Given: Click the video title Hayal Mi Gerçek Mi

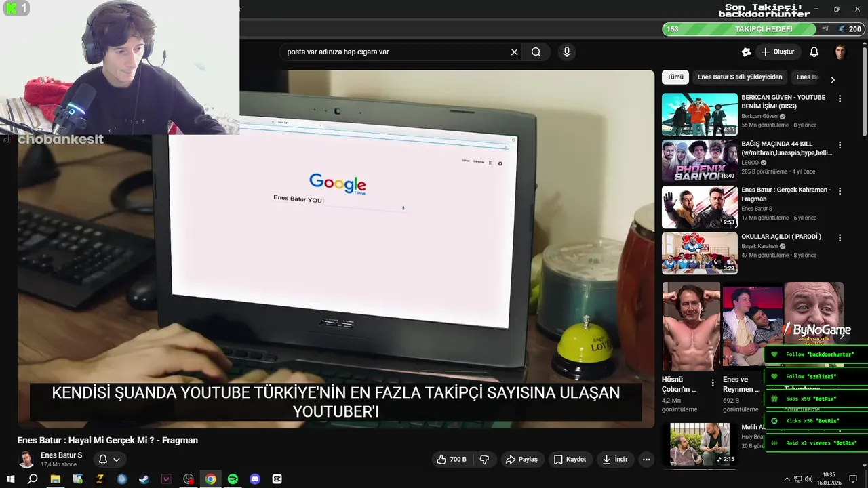Looking at the screenshot, I should pos(108,441).
